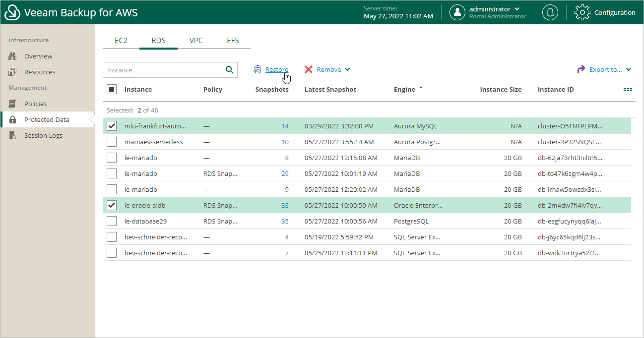The height and width of the screenshot is (338, 644).
Task: Open Session Logs in the sidebar
Action: pos(43,135)
